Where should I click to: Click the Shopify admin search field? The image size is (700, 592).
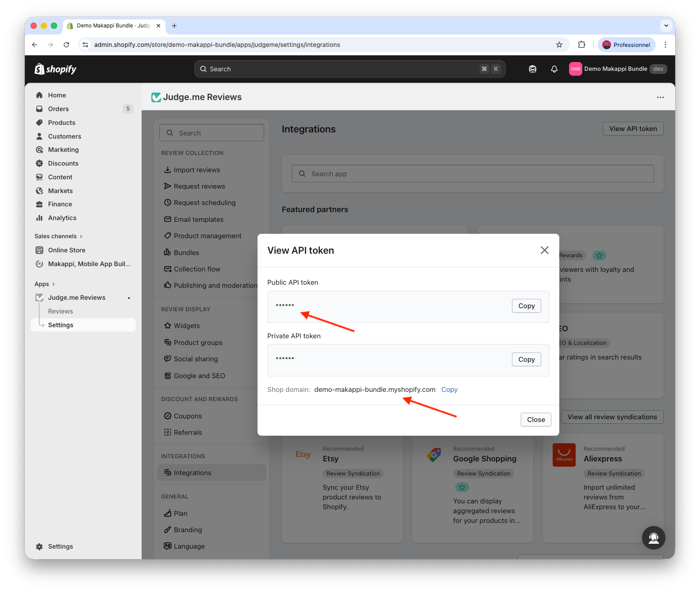[350, 69]
